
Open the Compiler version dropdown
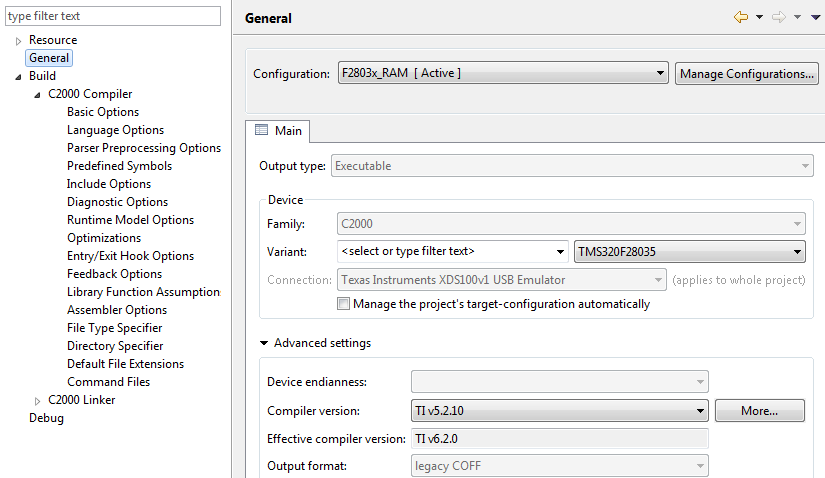click(700, 410)
